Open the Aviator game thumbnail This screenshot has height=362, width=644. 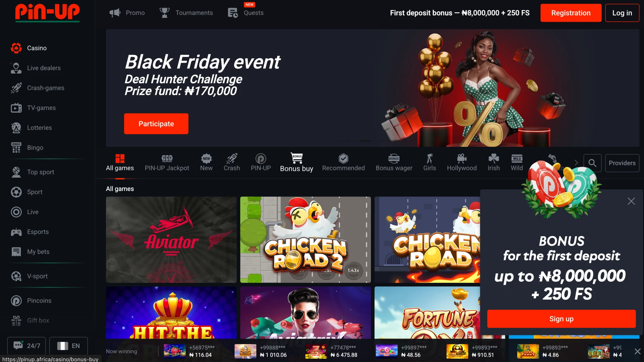(171, 240)
